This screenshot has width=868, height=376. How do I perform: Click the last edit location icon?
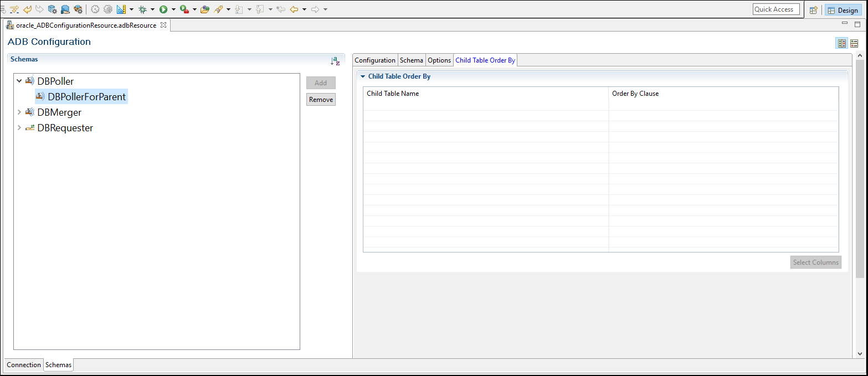[x=281, y=9]
